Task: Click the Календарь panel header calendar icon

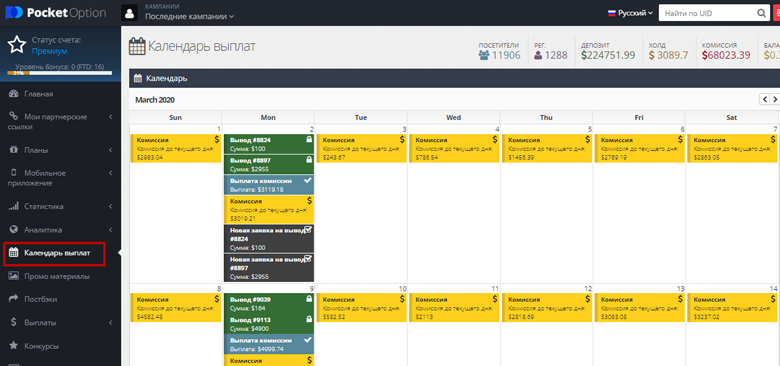Action: tap(138, 79)
